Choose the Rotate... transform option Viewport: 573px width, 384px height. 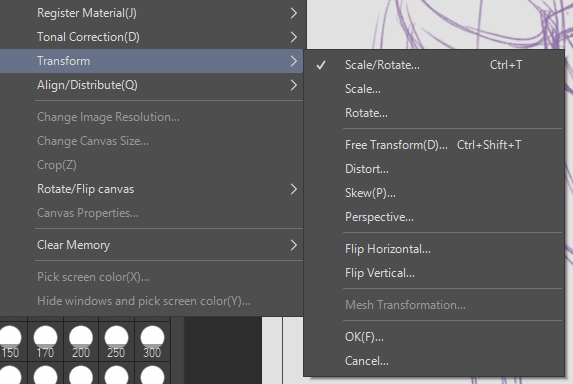point(433,113)
